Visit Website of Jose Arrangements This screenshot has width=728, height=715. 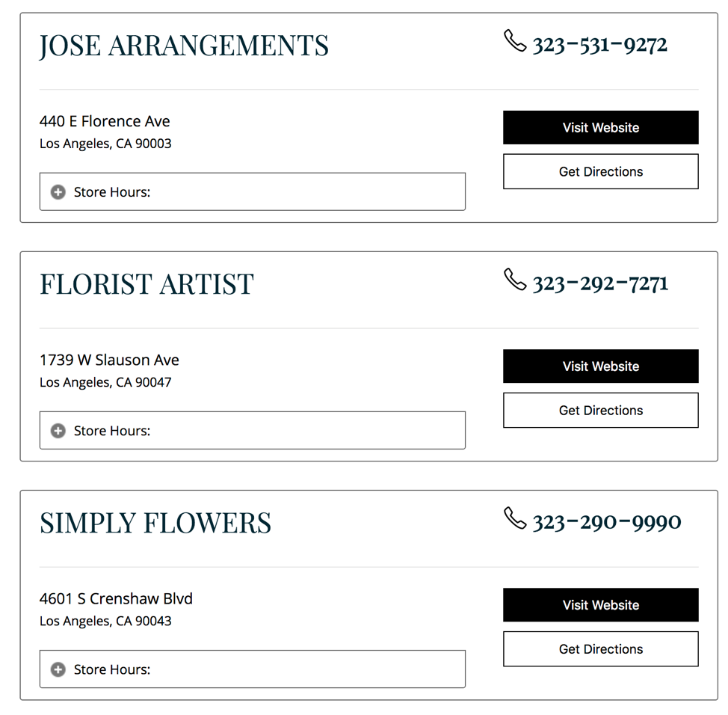601,128
